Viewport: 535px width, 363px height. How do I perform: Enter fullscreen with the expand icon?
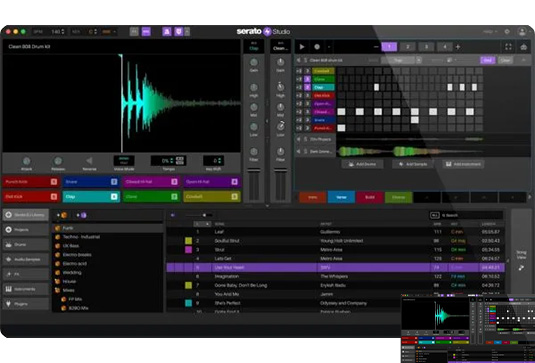tap(508, 47)
